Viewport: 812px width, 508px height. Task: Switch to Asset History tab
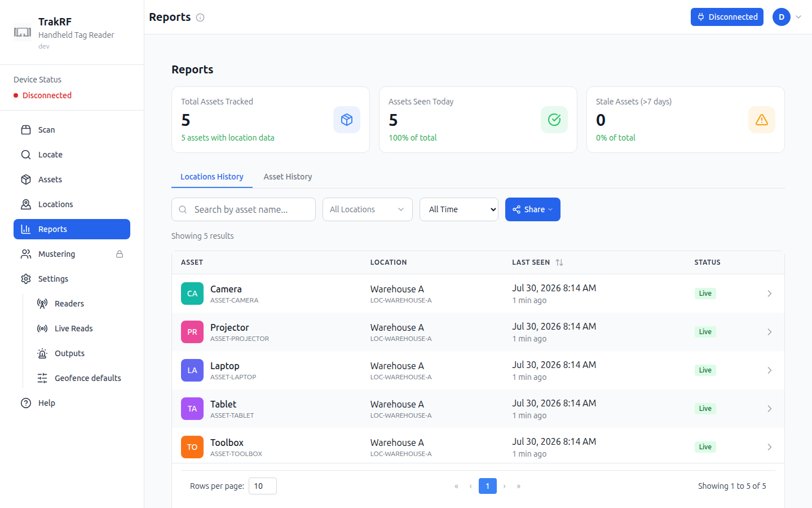click(x=288, y=177)
